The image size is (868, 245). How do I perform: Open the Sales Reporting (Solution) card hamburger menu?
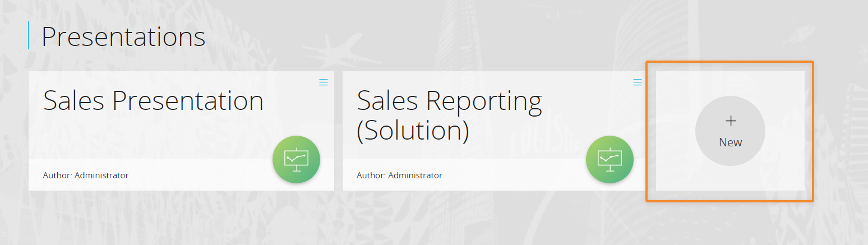tap(638, 82)
